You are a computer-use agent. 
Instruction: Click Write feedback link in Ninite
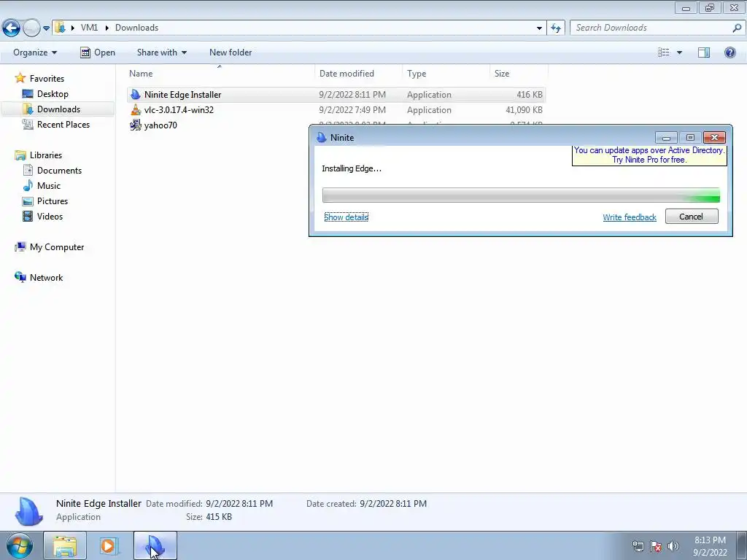630,217
